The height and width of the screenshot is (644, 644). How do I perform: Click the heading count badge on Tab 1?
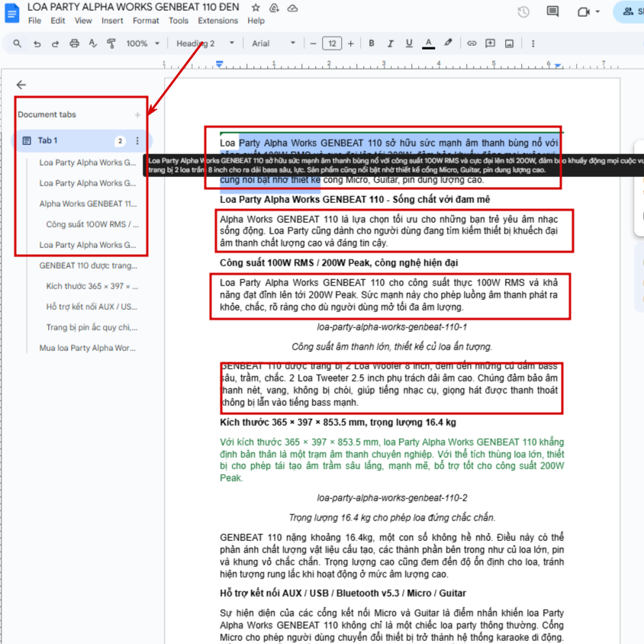tap(120, 141)
